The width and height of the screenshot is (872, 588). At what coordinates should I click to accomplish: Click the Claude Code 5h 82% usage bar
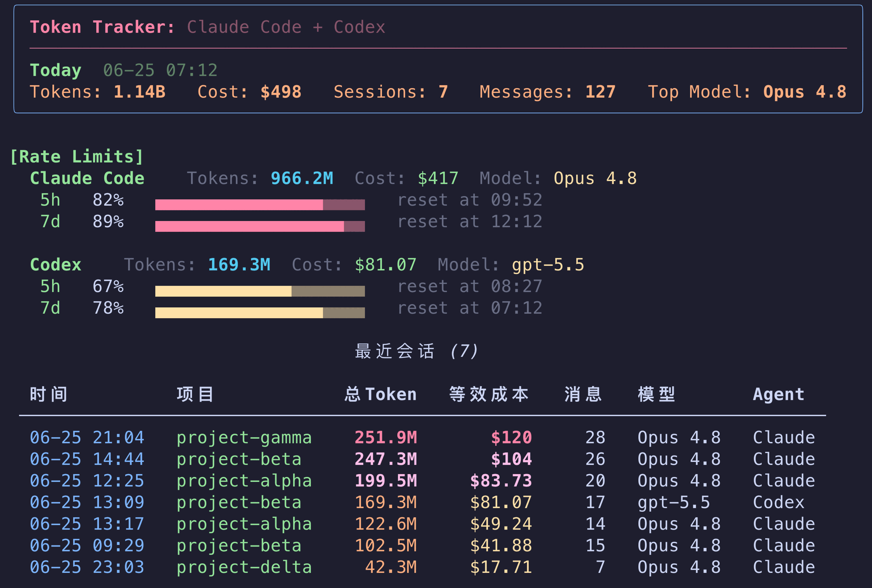(260, 204)
